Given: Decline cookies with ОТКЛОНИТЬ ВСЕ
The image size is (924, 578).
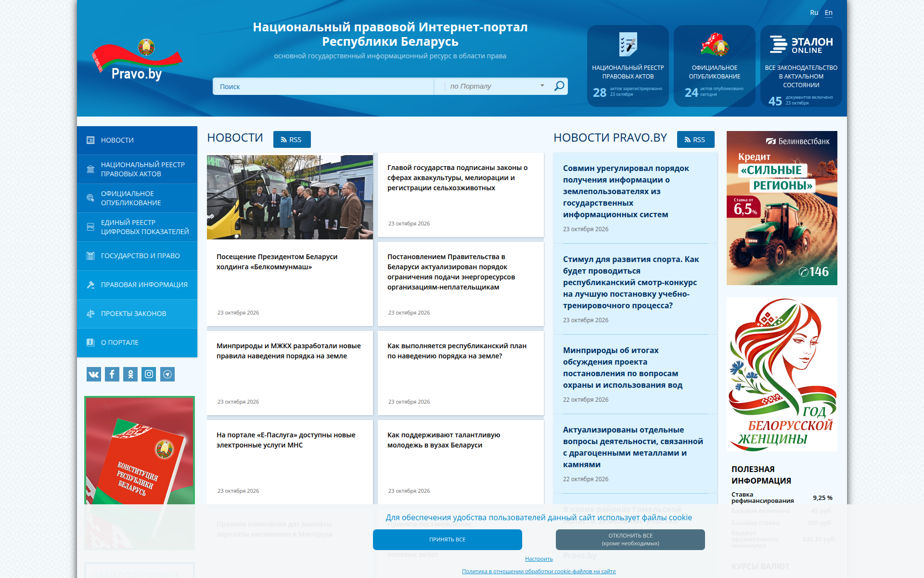Looking at the screenshot, I should point(630,539).
